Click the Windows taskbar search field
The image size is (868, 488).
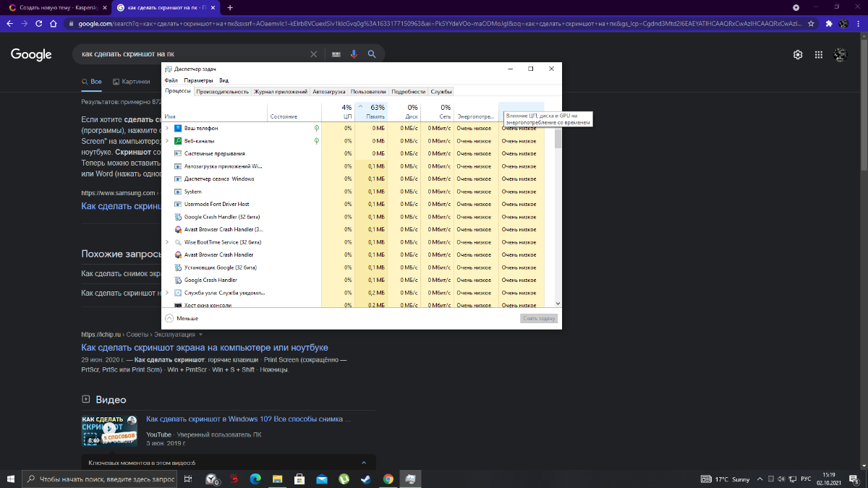coord(101,479)
